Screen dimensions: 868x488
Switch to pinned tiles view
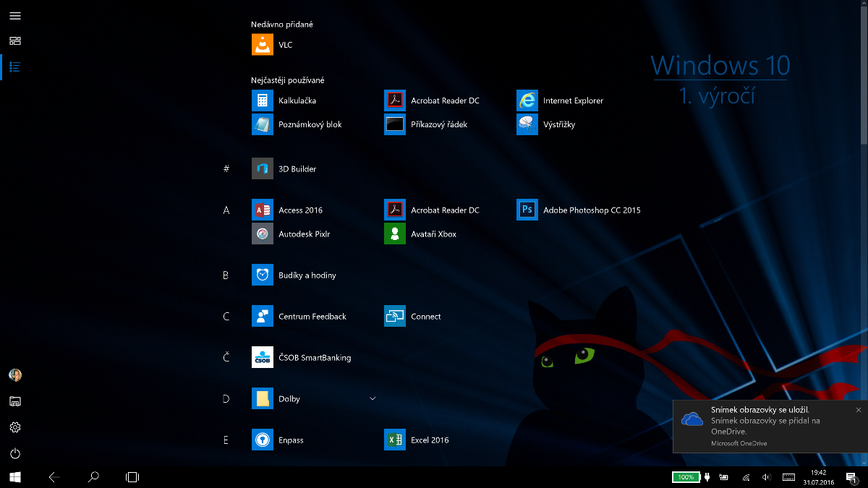(x=15, y=41)
